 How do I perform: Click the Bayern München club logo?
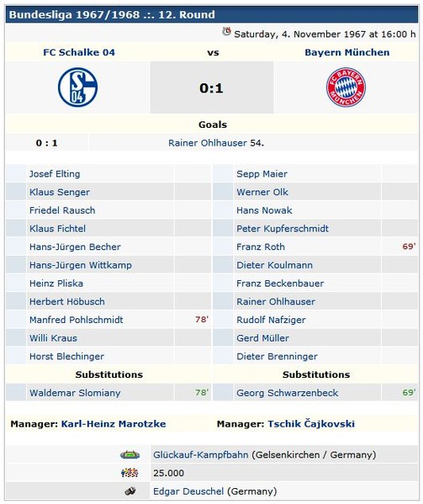346,88
